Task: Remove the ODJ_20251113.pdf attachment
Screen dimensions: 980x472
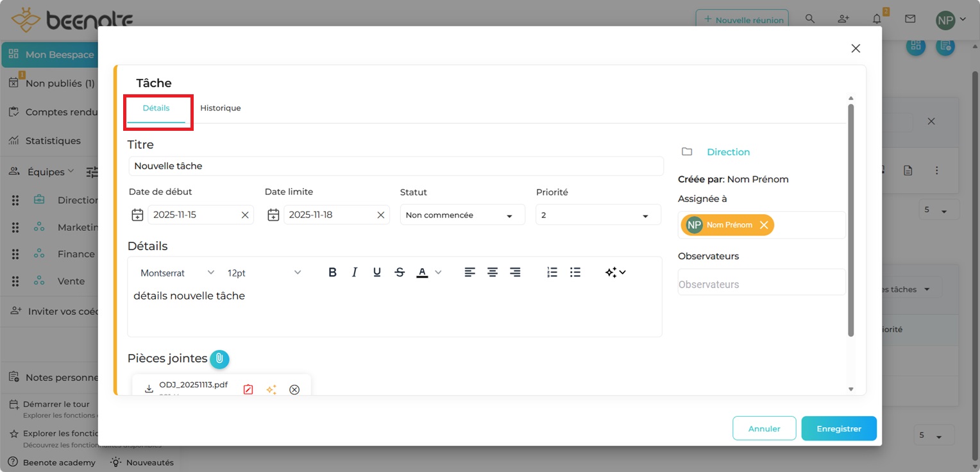Action: click(x=294, y=389)
